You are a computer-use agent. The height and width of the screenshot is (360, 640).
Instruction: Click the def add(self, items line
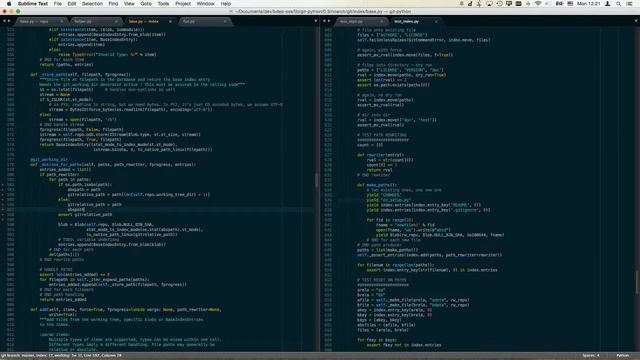click(126, 309)
